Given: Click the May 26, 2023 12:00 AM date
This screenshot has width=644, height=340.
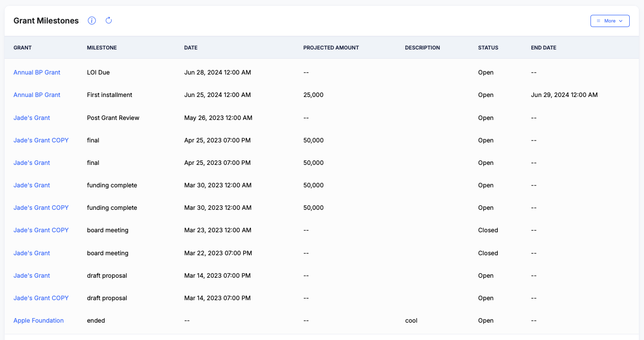Looking at the screenshot, I should pyautogui.click(x=218, y=118).
